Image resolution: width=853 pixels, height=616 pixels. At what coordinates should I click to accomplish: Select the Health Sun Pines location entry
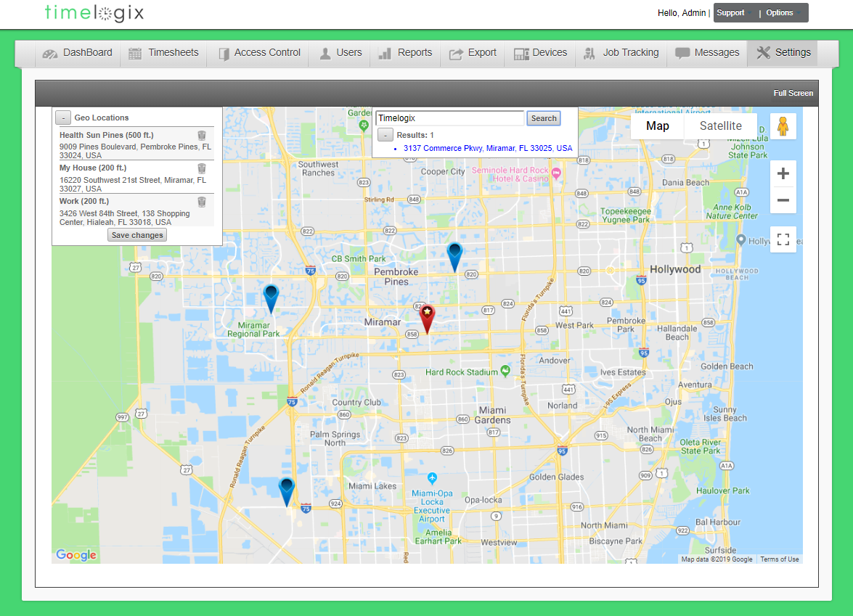[135, 144]
